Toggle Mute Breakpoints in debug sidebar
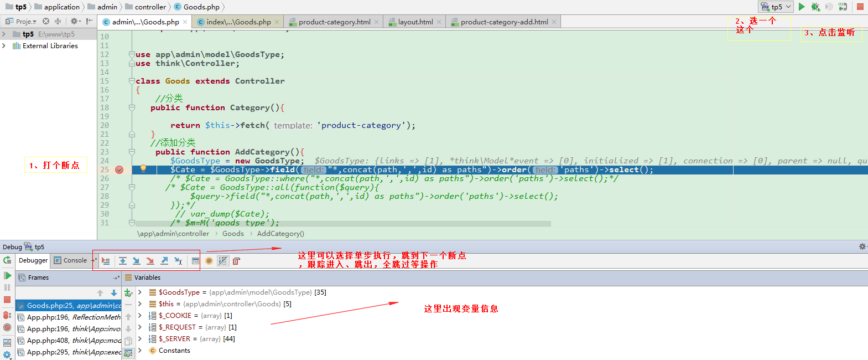The height and width of the screenshot is (360, 868). coord(7,327)
